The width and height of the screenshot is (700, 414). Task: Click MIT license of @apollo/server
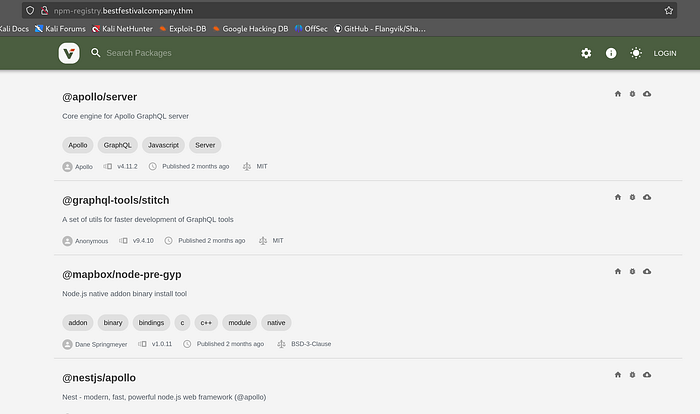(262, 166)
